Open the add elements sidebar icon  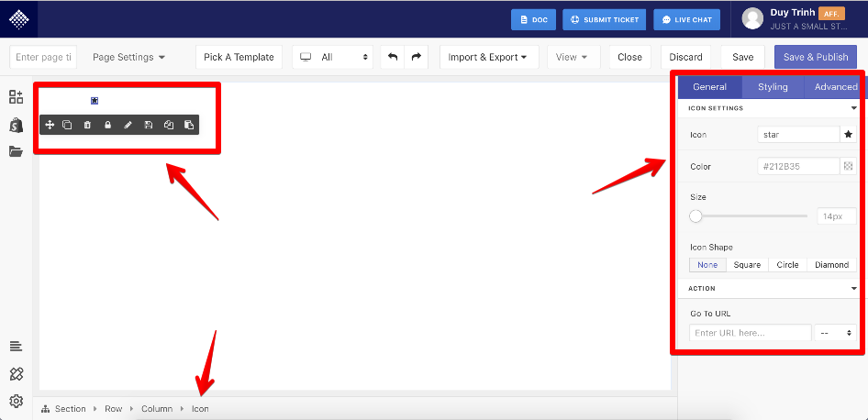coord(16,97)
